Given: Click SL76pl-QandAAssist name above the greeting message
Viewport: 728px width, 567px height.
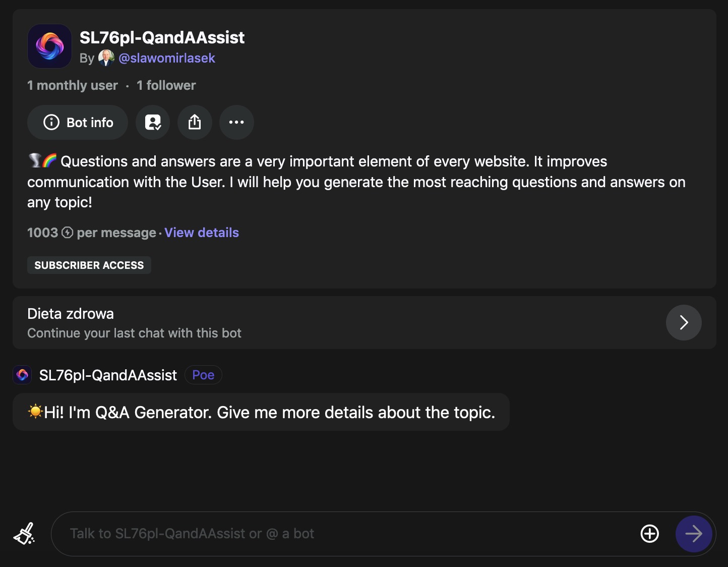Looking at the screenshot, I should pyautogui.click(x=108, y=375).
